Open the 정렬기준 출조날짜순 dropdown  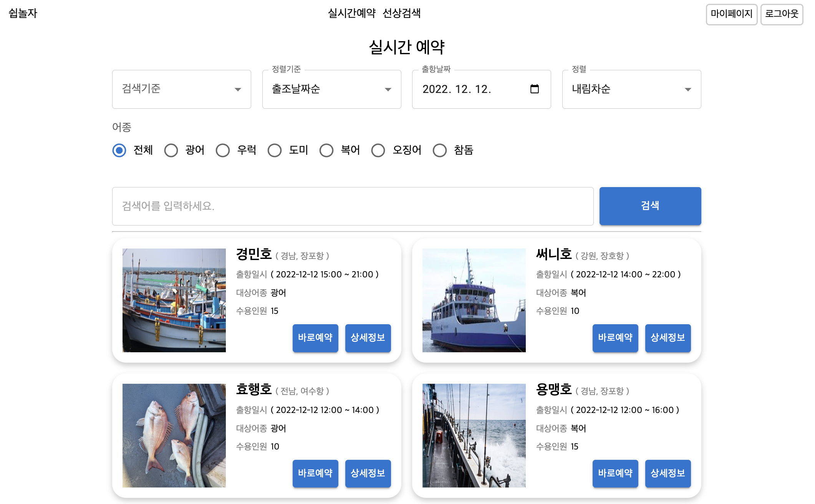point(331,89)
